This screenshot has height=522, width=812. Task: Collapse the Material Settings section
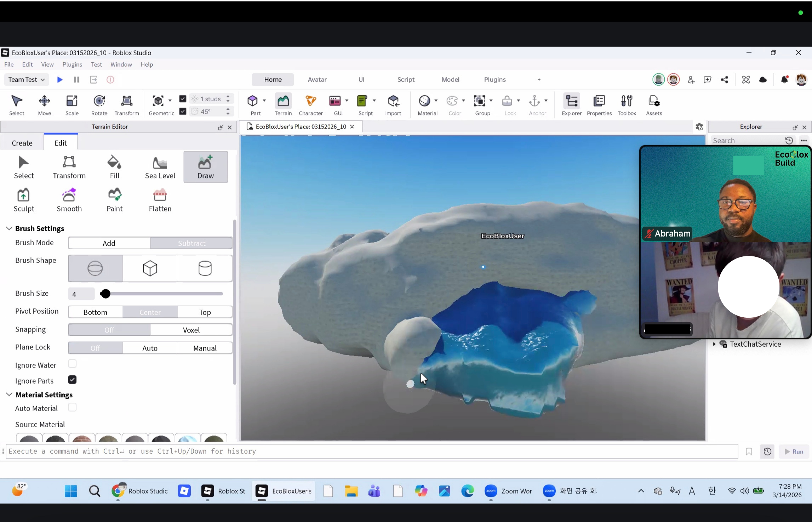tap(9, 395)
